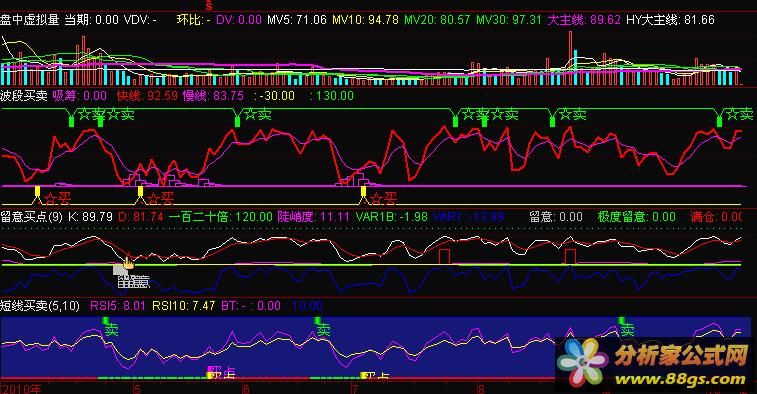Click the red S marker at top edge
Image resolution: width=757 pixels, height=394 pixels.
click(209, 6)
